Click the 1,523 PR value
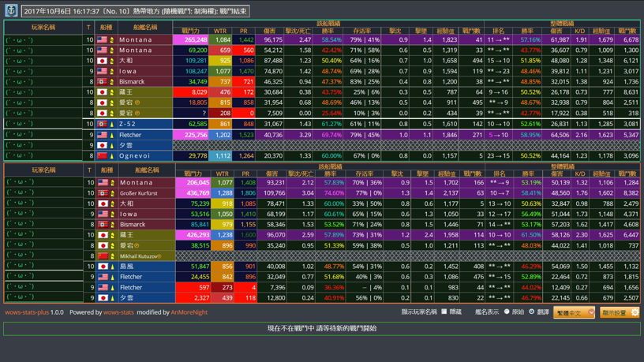 (x=246, y=135)
